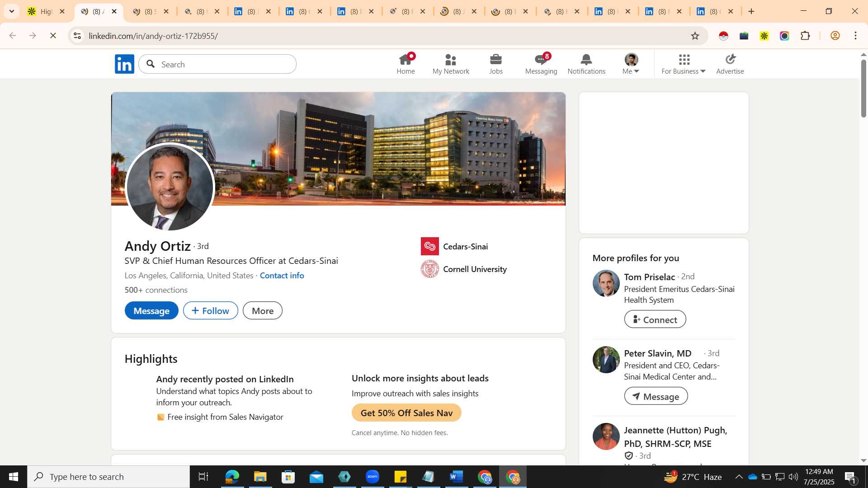This screenshot has width=868, height=488.
Task: Open a new browser tab
Action: (751, 11)
